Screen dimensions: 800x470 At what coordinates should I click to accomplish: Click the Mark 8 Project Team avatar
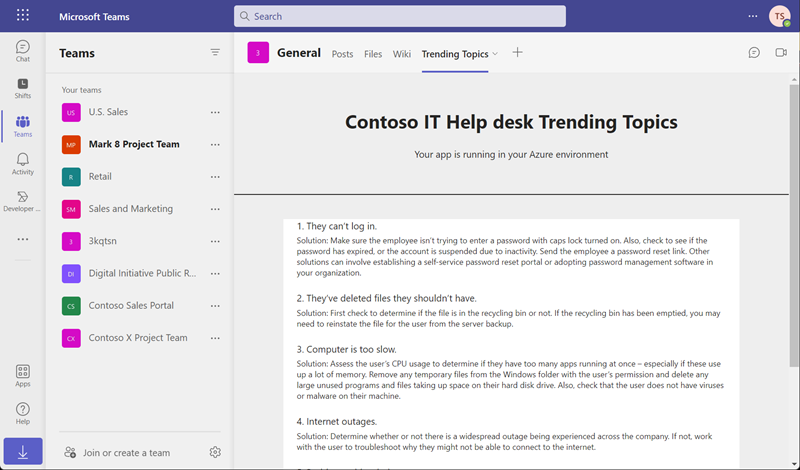(x=71, y=144)
